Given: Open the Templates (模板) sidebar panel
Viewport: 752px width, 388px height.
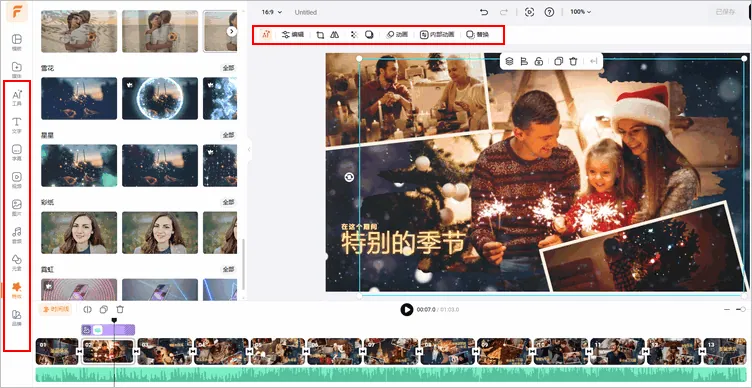Looking at the screenshot, I should click(17, 42).
